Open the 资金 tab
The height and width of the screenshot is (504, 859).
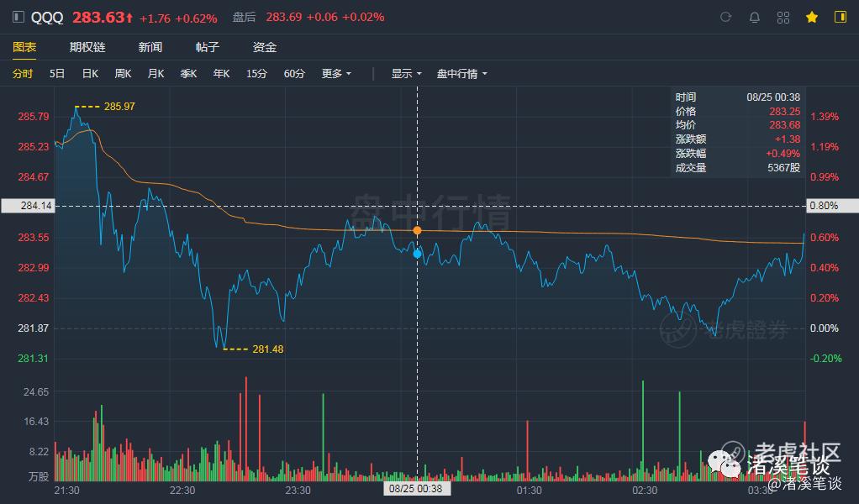click(264, 47)
